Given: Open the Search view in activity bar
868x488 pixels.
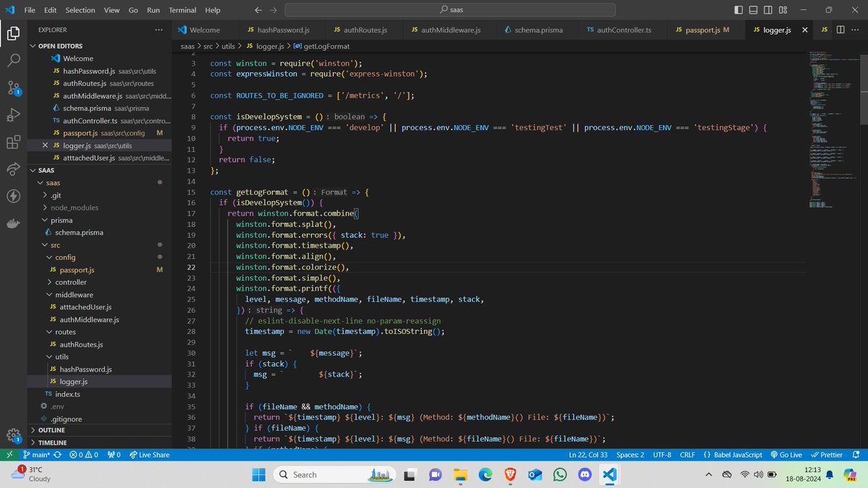Looking at the screenshot, I should coord(14,60).
